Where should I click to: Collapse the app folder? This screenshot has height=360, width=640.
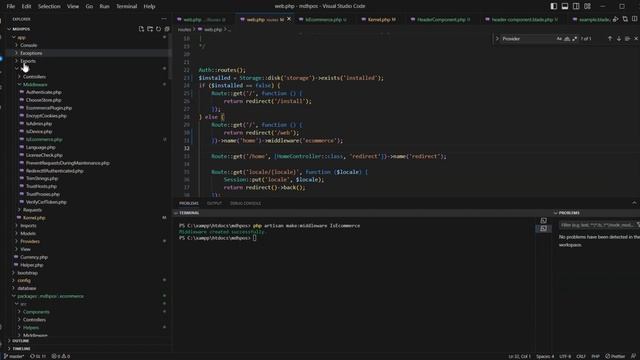click(21, 37)
